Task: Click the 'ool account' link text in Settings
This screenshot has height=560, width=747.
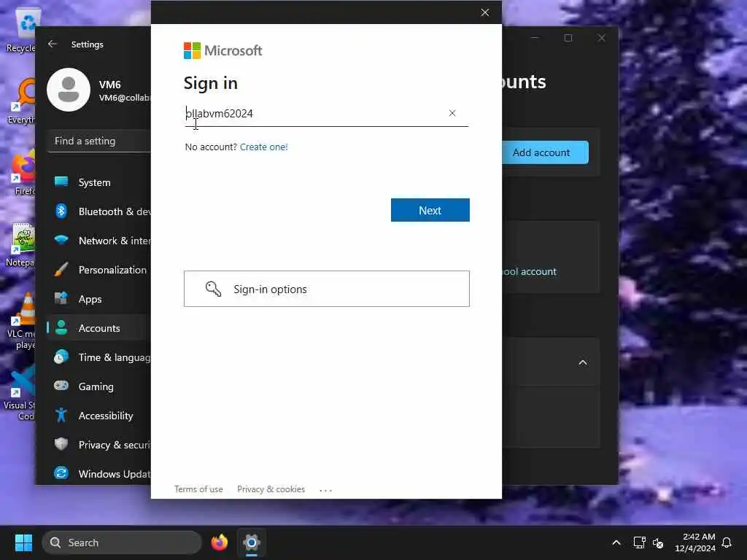Action: click(x=530, y=271)
